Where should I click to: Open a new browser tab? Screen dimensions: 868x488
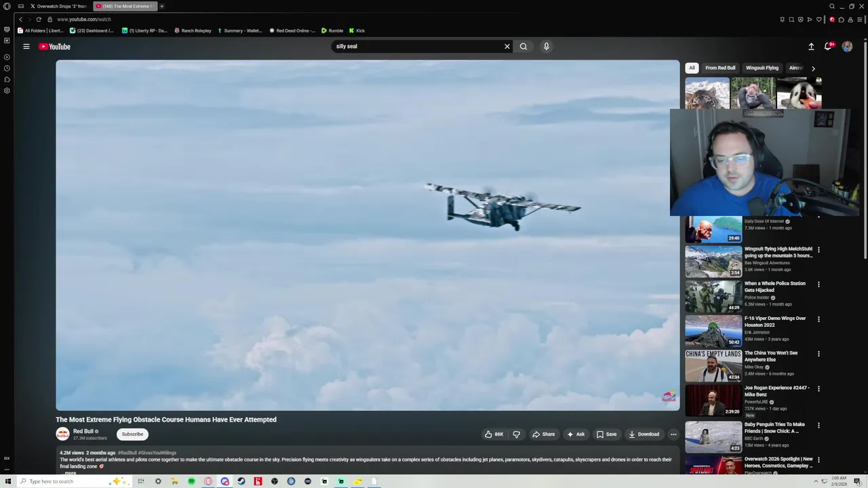point(161,6)
